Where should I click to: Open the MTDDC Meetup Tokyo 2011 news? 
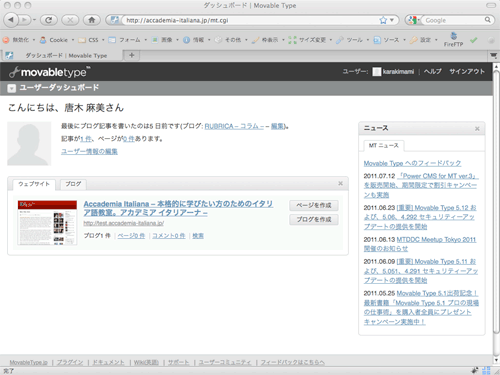pos(420,244)
